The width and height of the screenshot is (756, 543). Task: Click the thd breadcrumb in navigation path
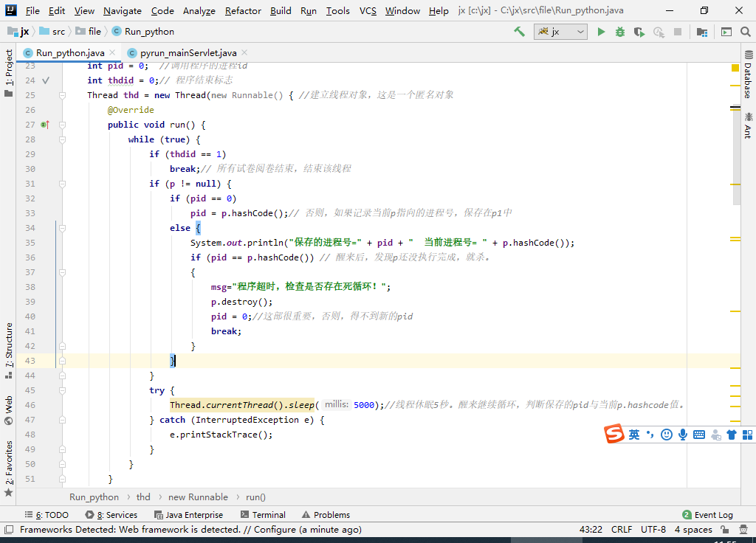[143, 497]
